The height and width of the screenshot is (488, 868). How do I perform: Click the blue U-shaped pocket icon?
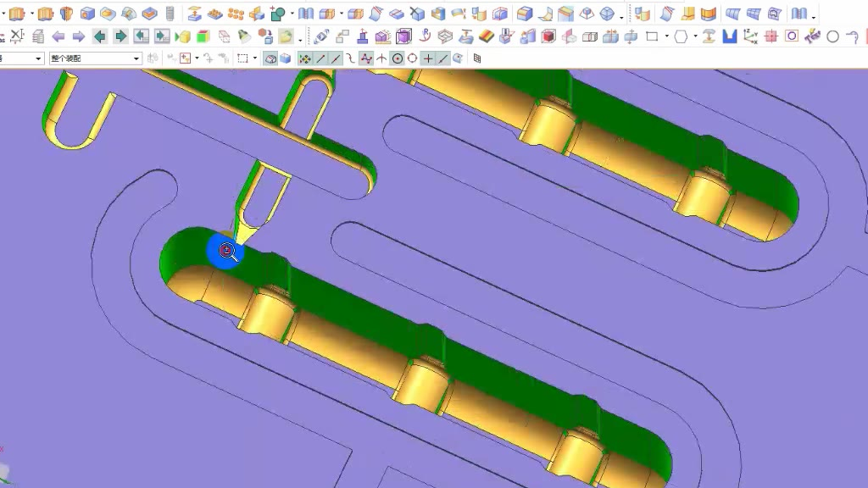pyautogui.click(x=729, y=36)
